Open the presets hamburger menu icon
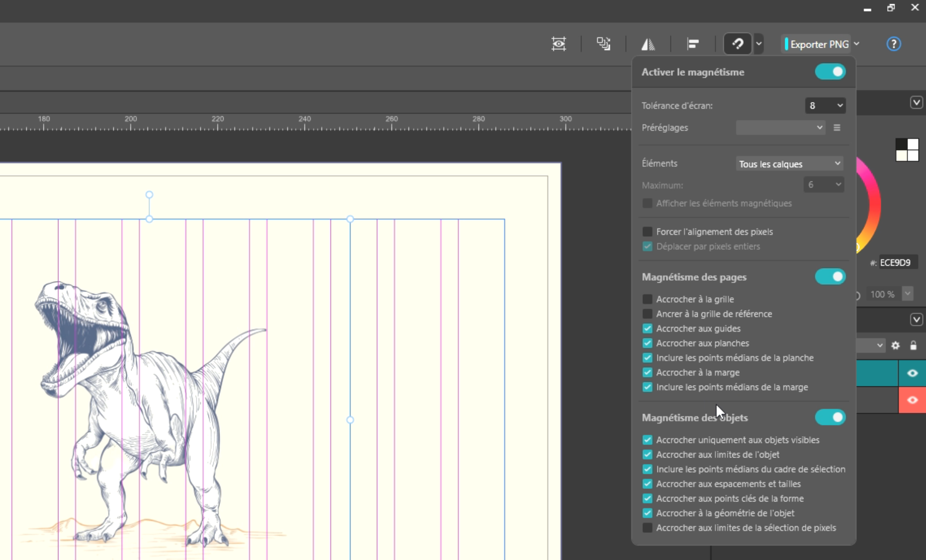 click(837, 127)
